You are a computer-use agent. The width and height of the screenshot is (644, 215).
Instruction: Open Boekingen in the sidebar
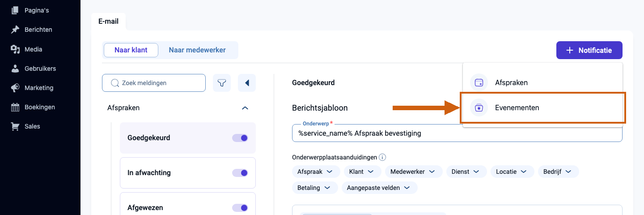(x=40, y=107)
